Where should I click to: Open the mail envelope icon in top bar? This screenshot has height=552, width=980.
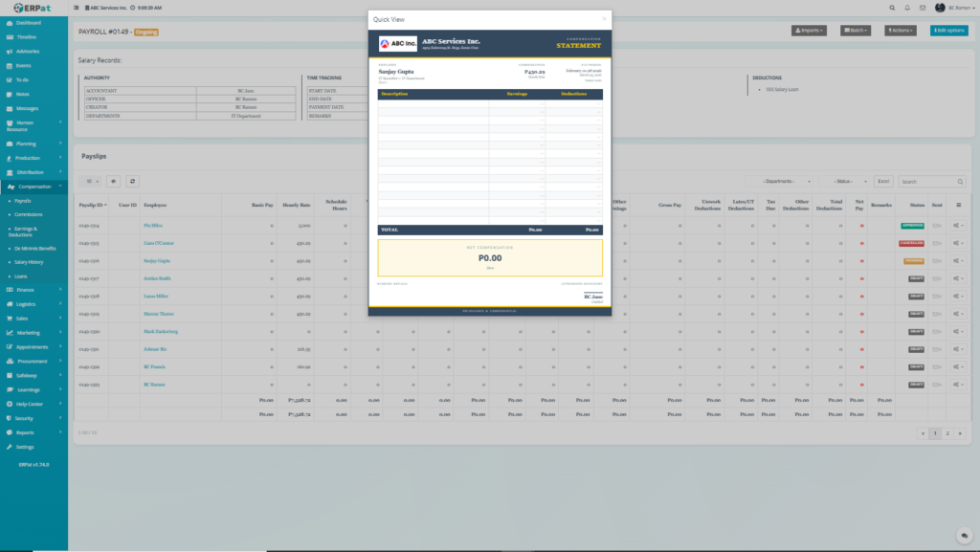[x=923, y=8]
